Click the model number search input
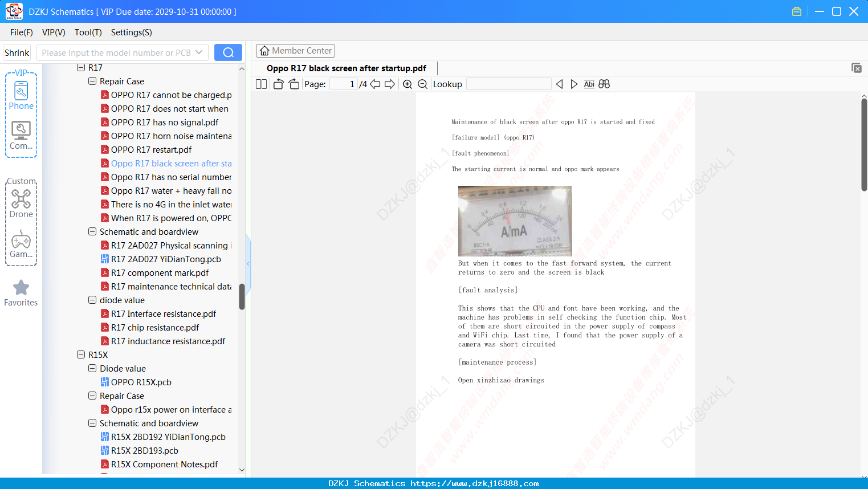868x489 pixels. 116,52
